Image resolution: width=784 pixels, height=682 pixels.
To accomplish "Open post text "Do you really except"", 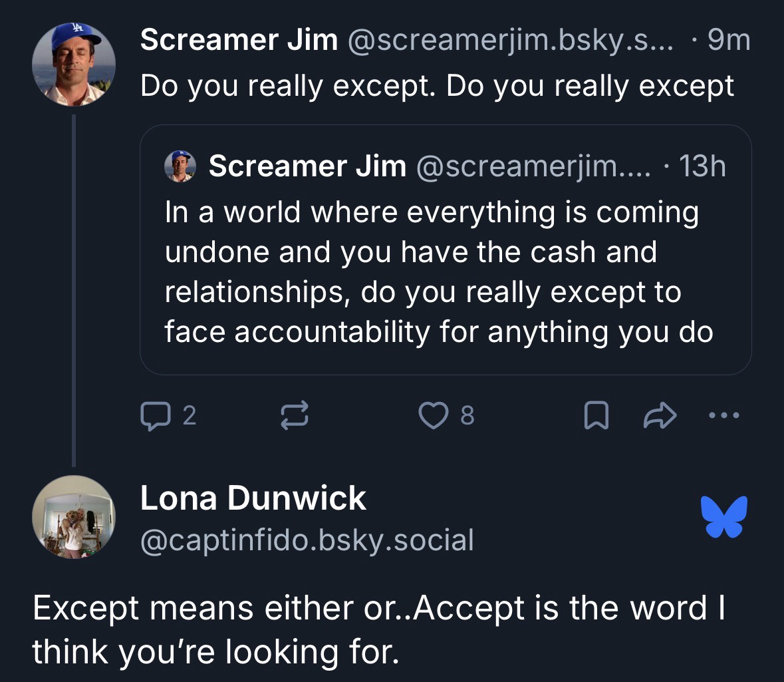I will pos(437,86).
